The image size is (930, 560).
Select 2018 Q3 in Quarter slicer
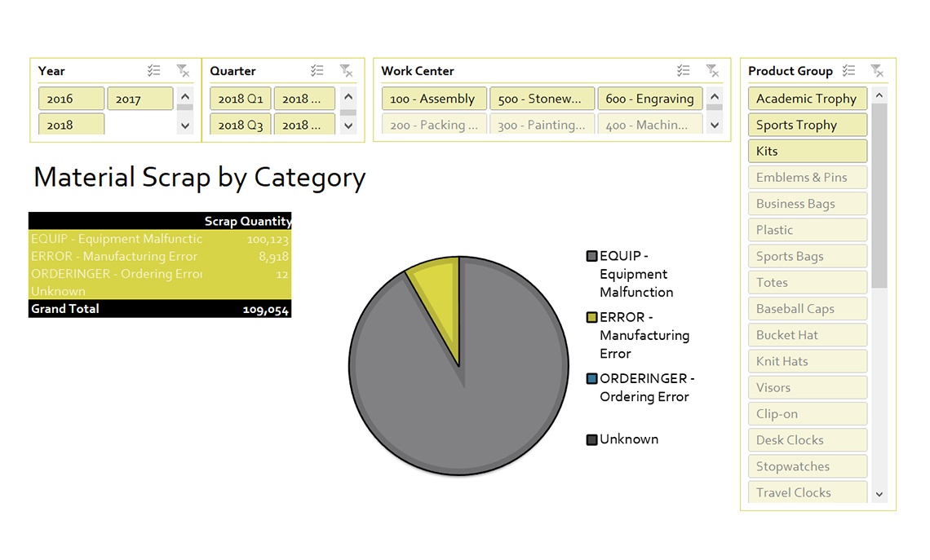pyautogui.click(x=240, y=124)
